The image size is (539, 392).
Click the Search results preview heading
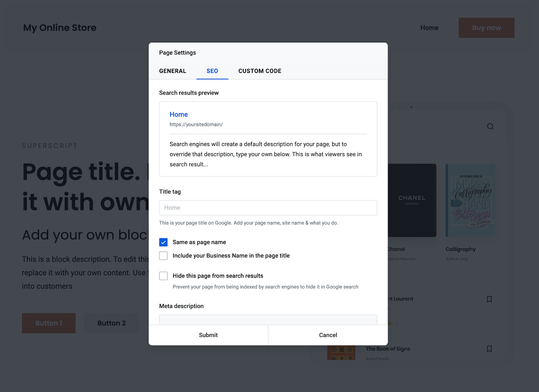tap(189, 93)
